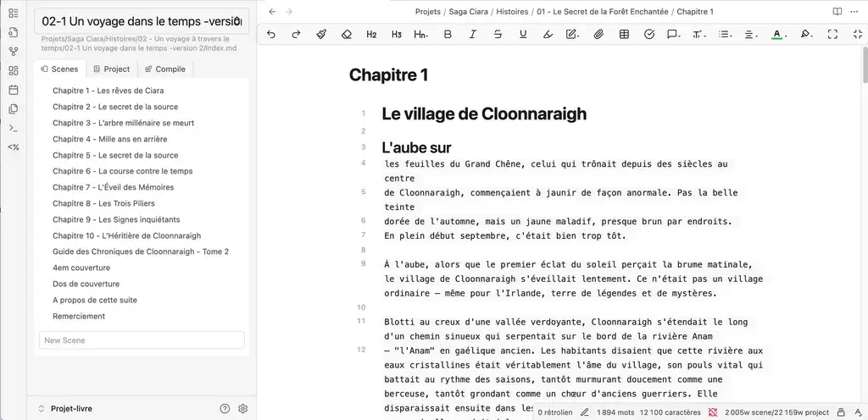This screenshot has height=420, width=868.
Task: Open the Hn heading level dropdown
Action: pyautogui.click(x=420, y=35)
